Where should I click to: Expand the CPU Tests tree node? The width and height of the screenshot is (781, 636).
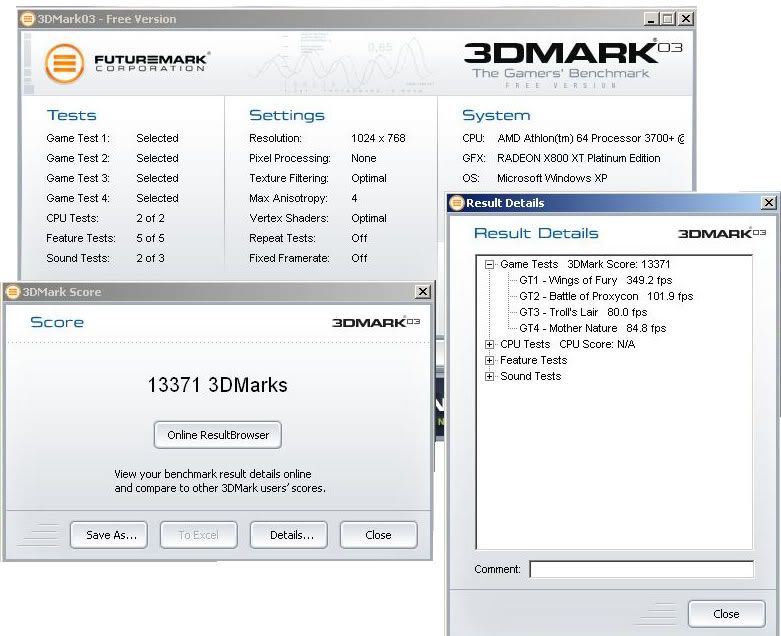490,344
